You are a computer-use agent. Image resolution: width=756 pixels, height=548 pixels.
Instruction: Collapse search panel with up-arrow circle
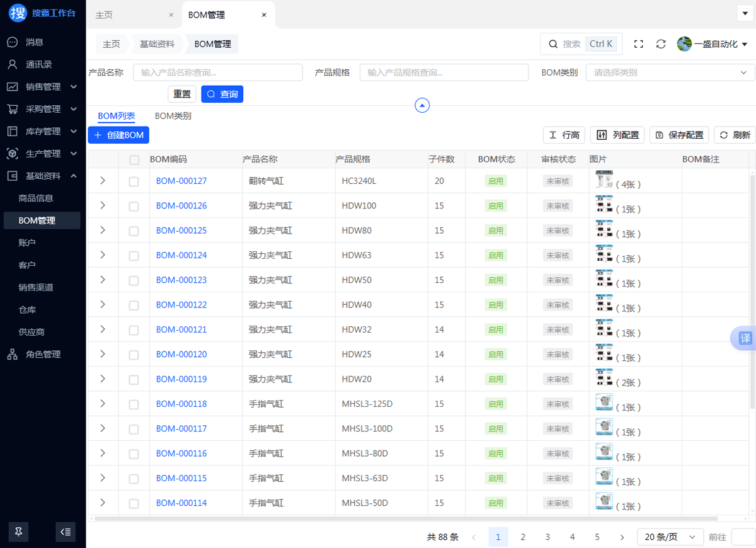click(x=422, y=105)
